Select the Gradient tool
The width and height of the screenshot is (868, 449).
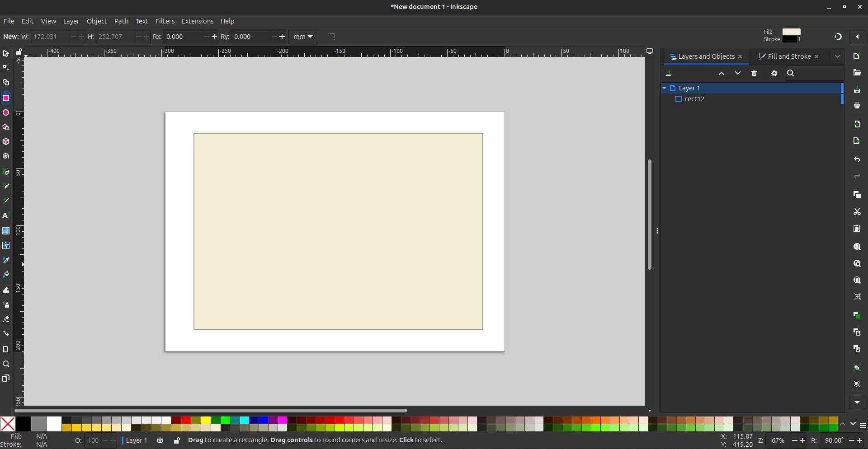point(6,231)
